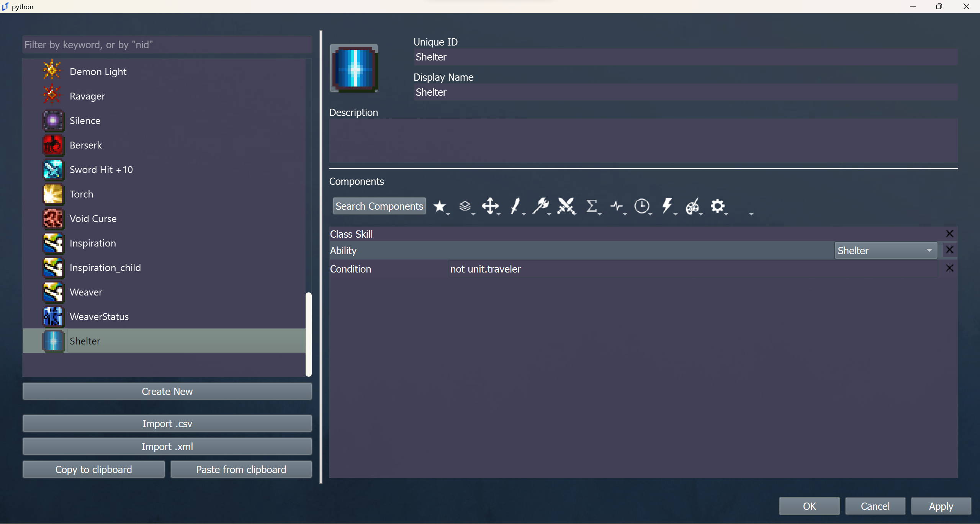Open the star attribute components menu
The image size is (980, 524).
tap(440, 207)
